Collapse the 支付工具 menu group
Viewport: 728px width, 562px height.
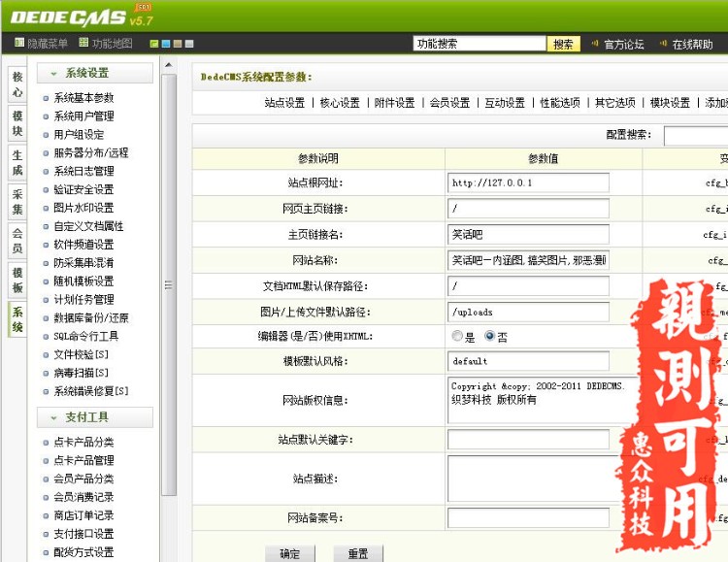[95, 417]
